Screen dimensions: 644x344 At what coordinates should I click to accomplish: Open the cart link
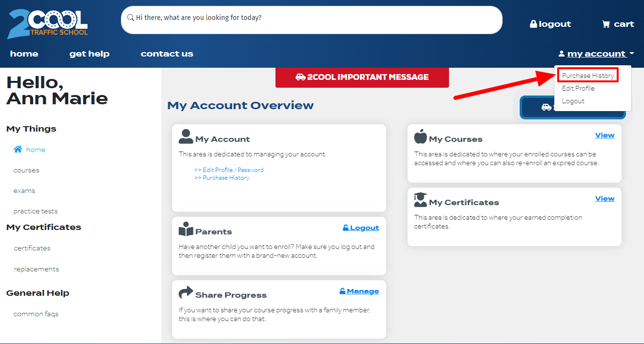(618, 24)
